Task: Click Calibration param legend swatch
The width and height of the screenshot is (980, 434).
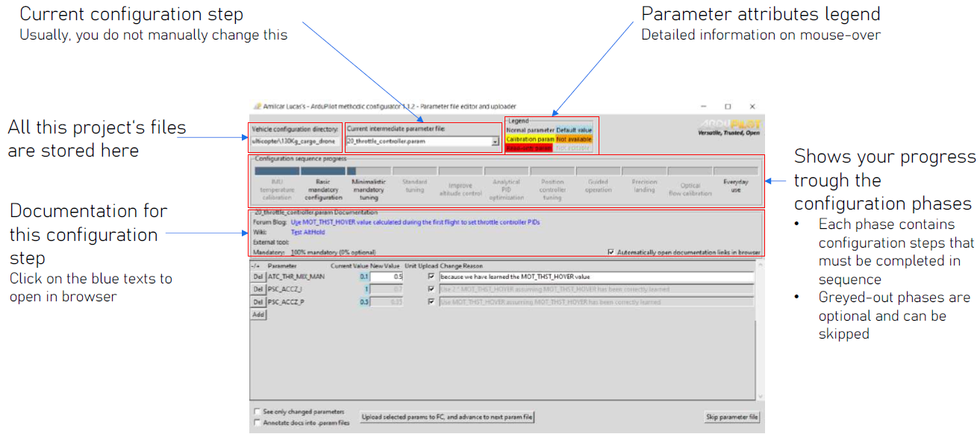Action: pyautogui.click(x=530, y=139)
